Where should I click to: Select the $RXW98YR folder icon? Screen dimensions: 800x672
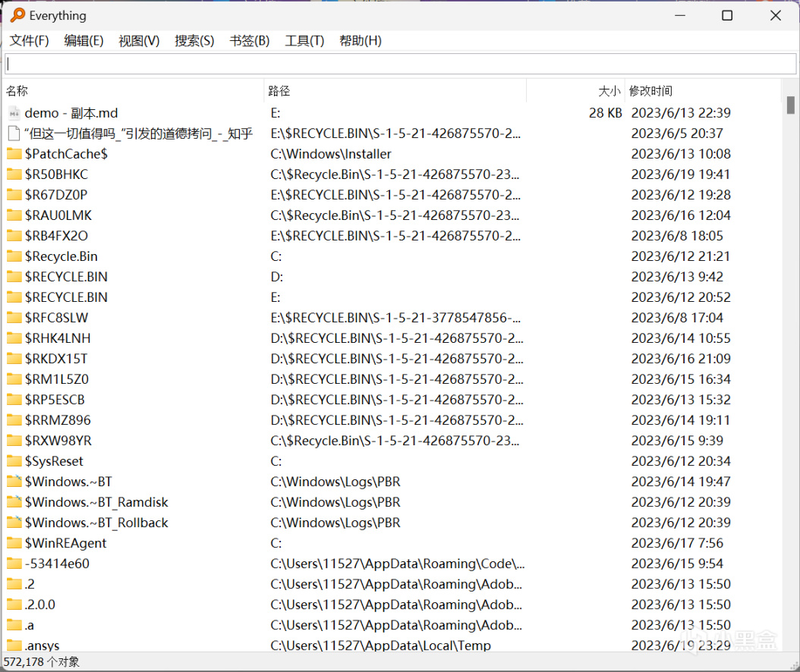[x=14, y=441]
